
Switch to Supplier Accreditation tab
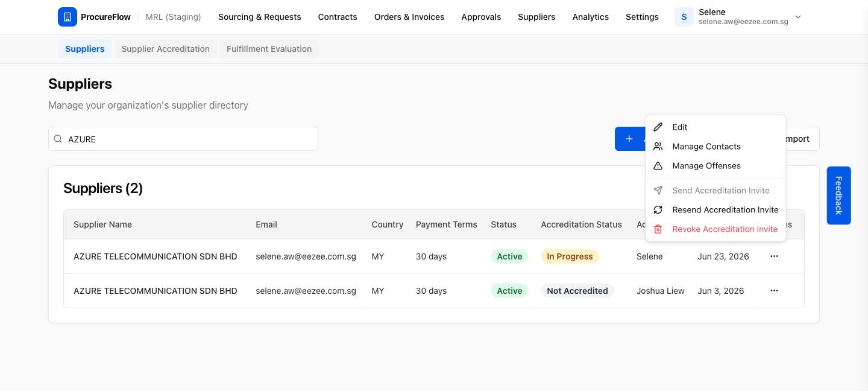(x=166, y=49)
